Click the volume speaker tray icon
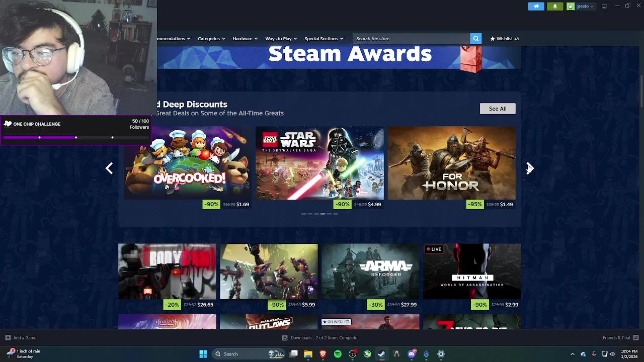The image size is (644, 362). click(612, 354)
